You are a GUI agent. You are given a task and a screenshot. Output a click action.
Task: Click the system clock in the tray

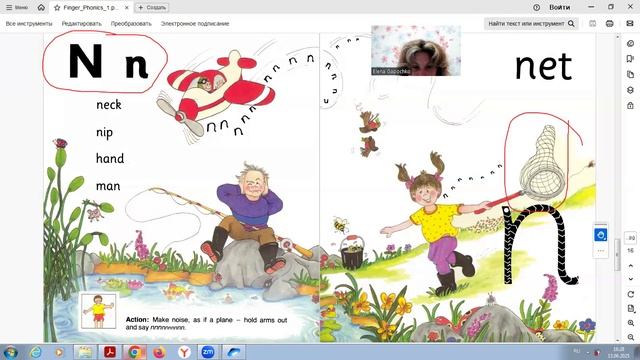pos(618,352)
